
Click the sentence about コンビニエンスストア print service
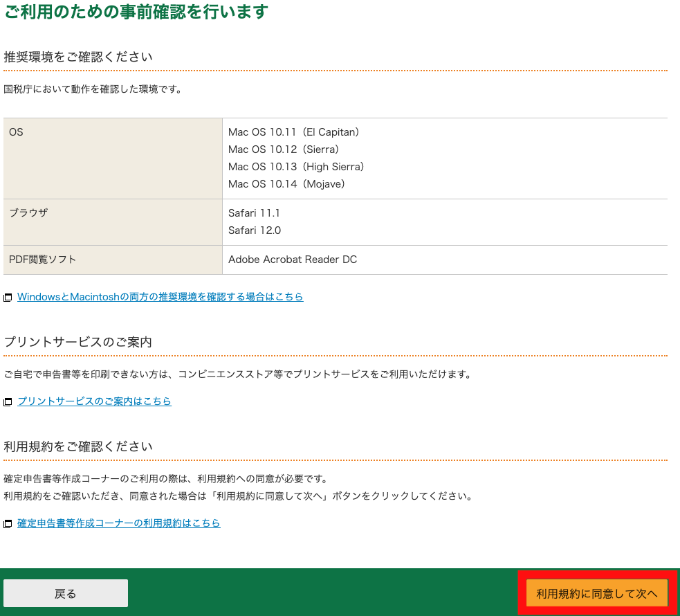pyautogui.click(x=238, y=374)
